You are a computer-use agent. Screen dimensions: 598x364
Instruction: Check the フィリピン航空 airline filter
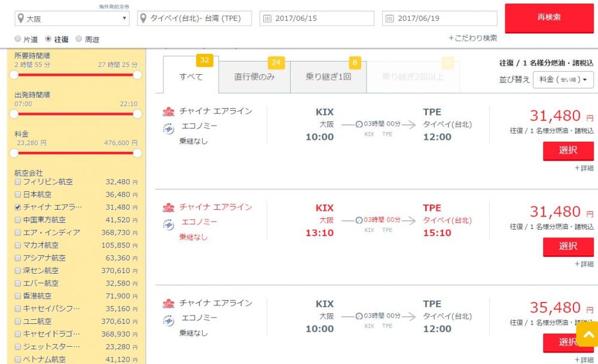click(x=17, y=182)
